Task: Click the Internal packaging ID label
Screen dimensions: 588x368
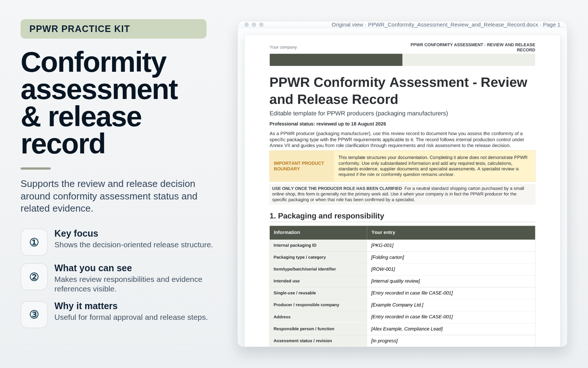Action: [295, 245]
